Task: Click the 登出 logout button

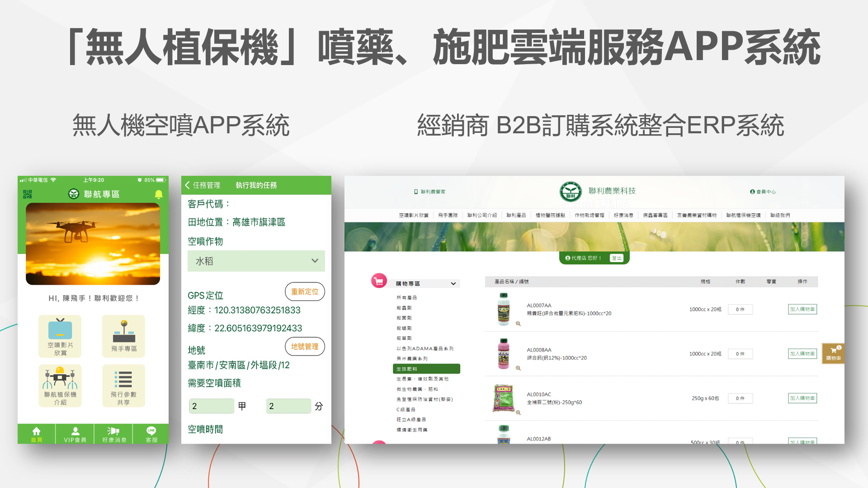Action: (x=617, y=258)
